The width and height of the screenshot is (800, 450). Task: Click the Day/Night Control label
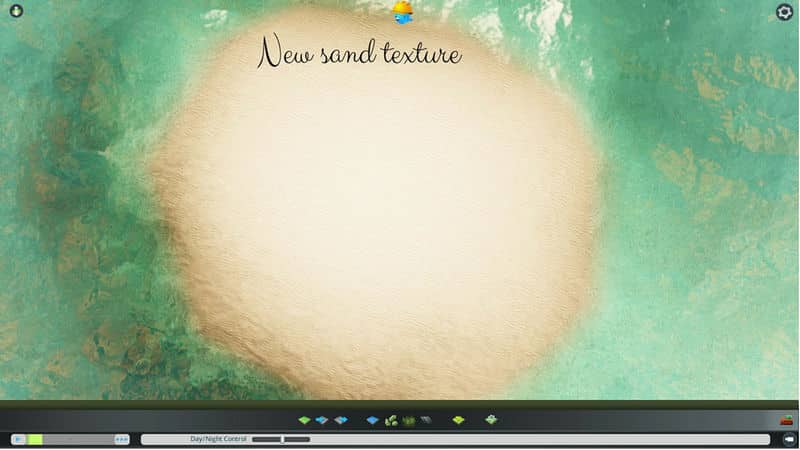[218, 439]
